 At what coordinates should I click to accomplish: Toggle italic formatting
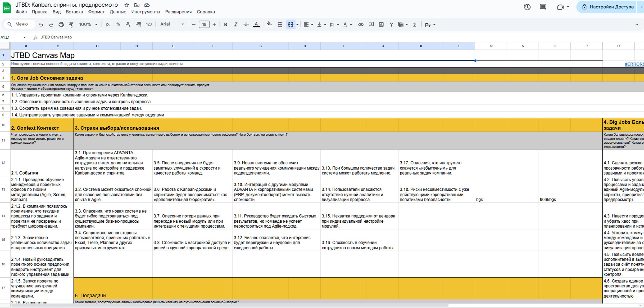236,24
